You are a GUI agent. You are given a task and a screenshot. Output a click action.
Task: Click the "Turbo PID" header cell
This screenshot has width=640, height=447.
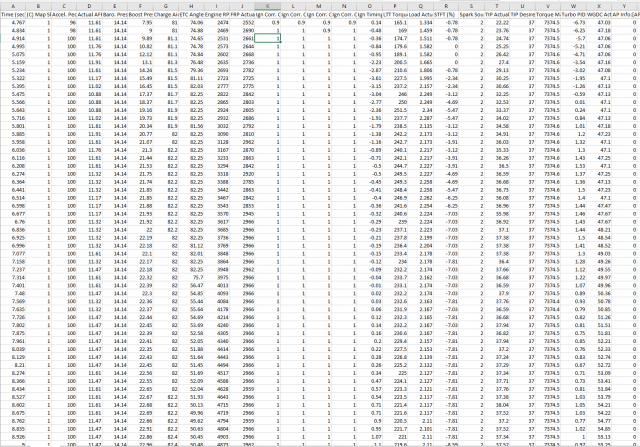(x=573, y=14)
